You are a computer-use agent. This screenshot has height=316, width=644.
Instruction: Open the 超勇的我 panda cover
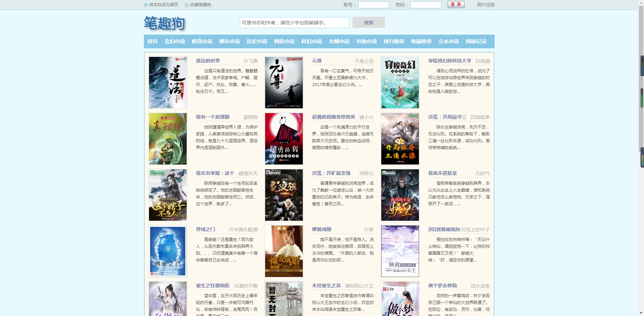284,139
